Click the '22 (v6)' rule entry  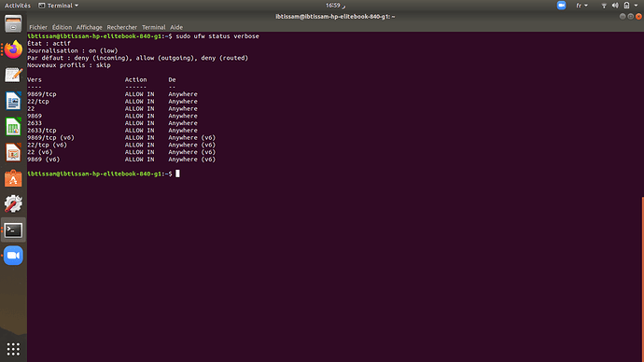click(x=40, y=152)
